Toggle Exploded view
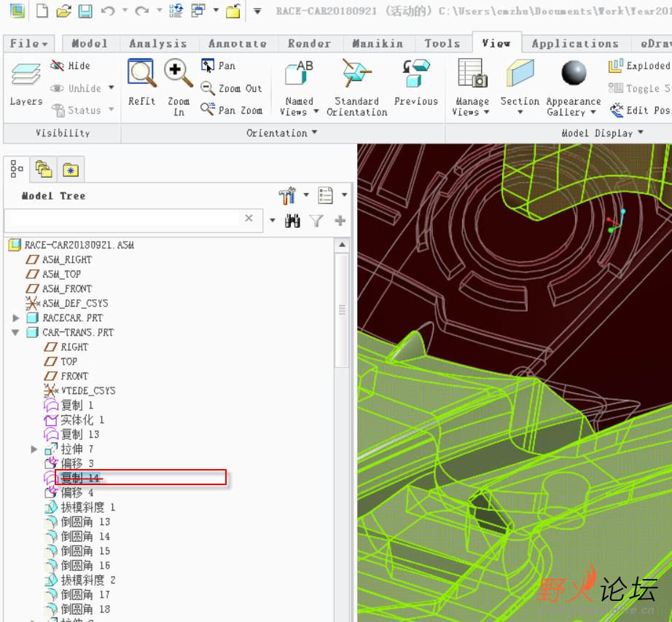This screenshot has width=672, height=622. pyautogui.click(x=638, y=66)
